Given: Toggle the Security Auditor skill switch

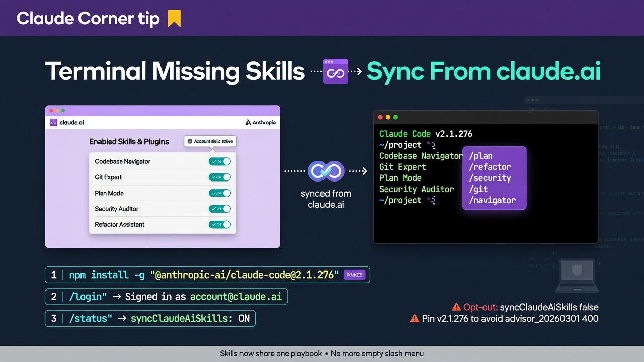Looking at the screenshot, I should pos(220,209).
